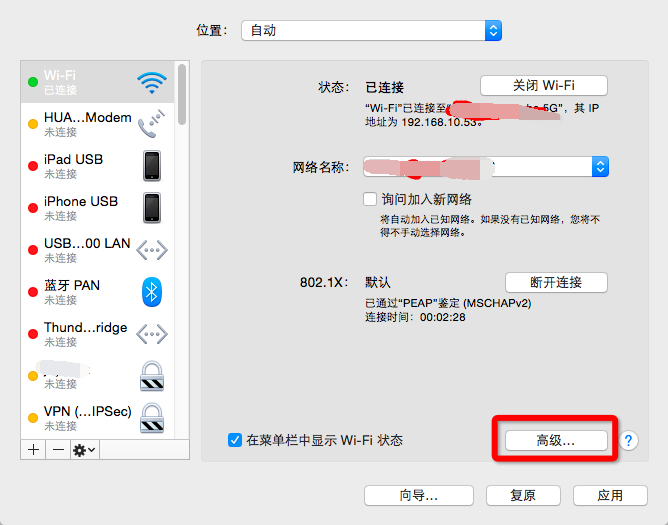
Task: Click the 关闭 Wi-Fi button
Action: (x=543, y=85)
